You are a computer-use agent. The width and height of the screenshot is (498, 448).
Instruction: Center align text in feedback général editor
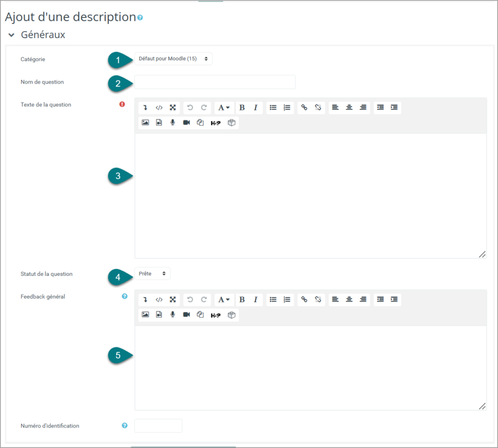pyautogui.click(x=349, y=299)
